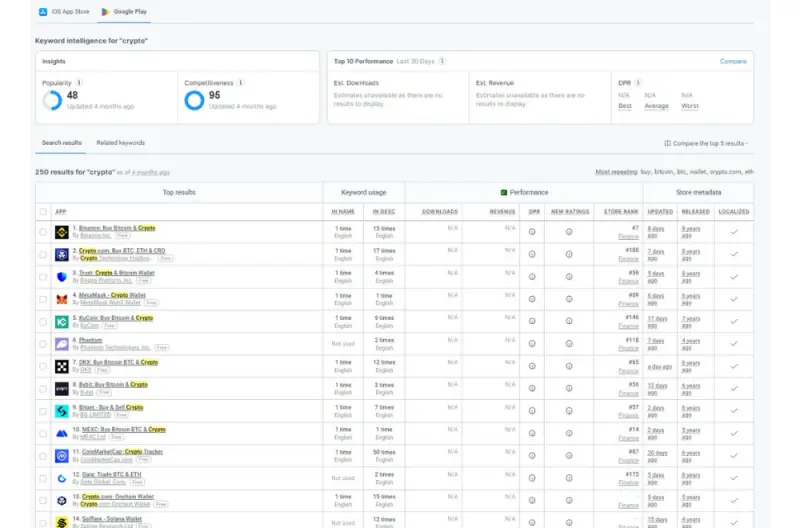Select the Related keywords tab
Viewport: 800px width, 528px height.
tap(121, 143)
